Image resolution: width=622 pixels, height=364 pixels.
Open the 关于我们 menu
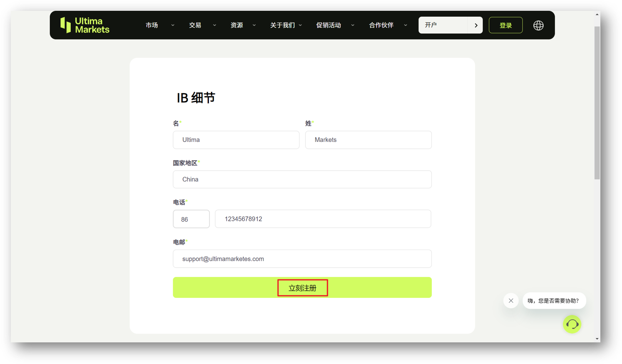pyautogui.click(x=283, y=25)
